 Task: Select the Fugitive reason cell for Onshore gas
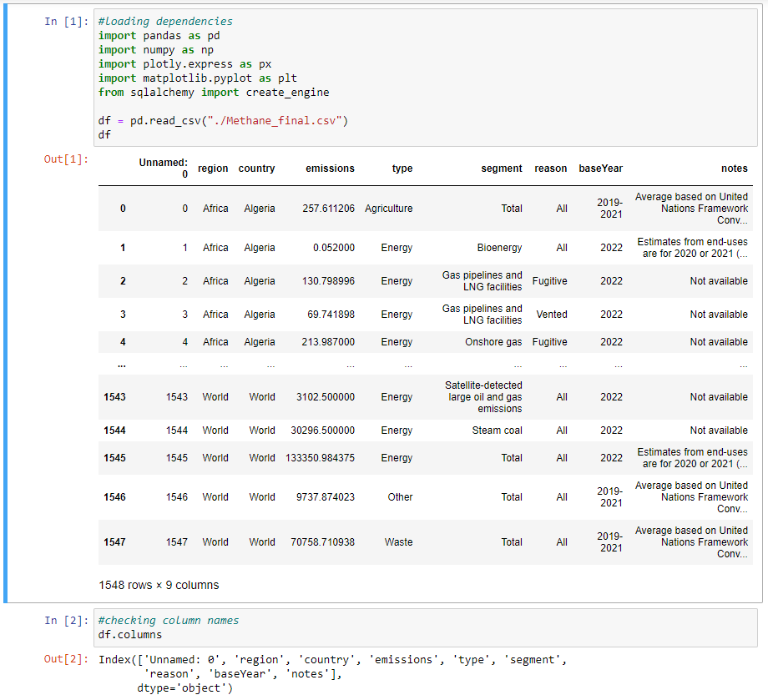549,341
